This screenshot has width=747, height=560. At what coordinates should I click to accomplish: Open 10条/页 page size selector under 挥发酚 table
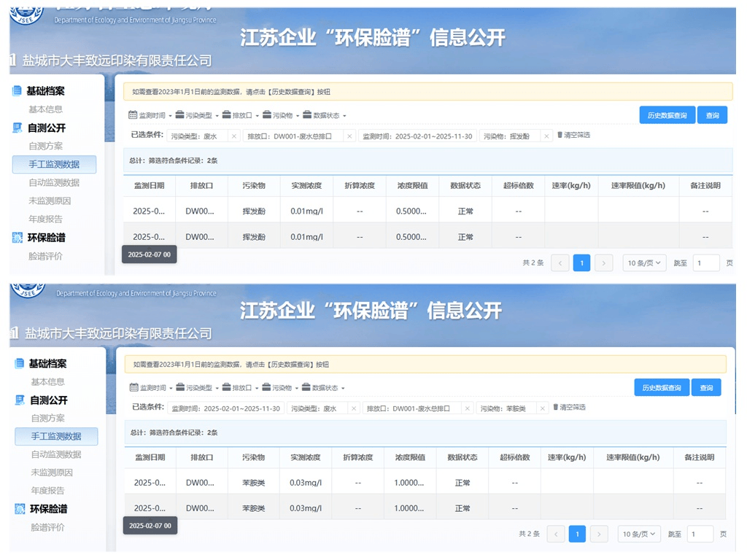tap(644, 263)
